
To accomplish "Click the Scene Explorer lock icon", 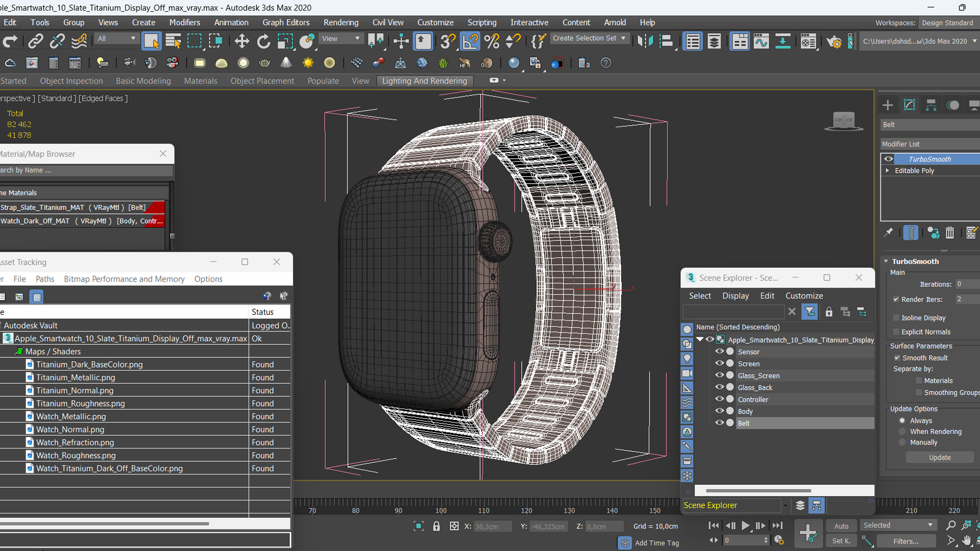I will [829, 312].
